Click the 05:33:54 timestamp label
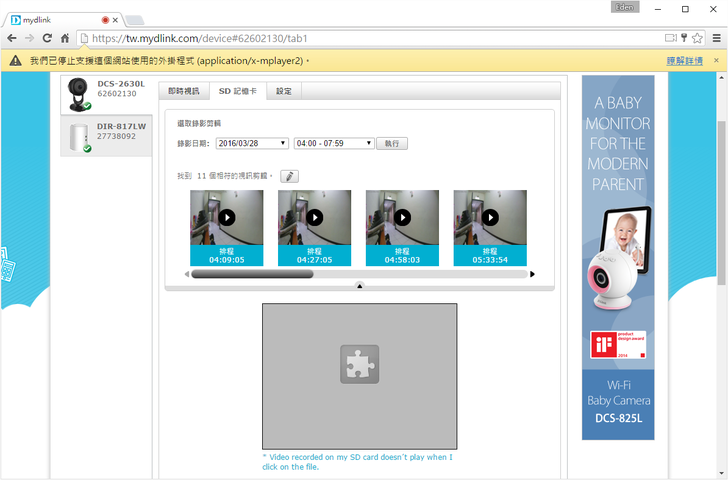Screen dimensions: 728x480 pyautogui.click(x=490, y=260)
